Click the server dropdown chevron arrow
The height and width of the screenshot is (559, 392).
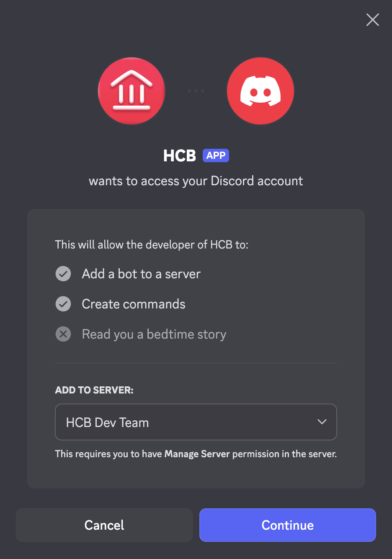click(x=322, y=422)
